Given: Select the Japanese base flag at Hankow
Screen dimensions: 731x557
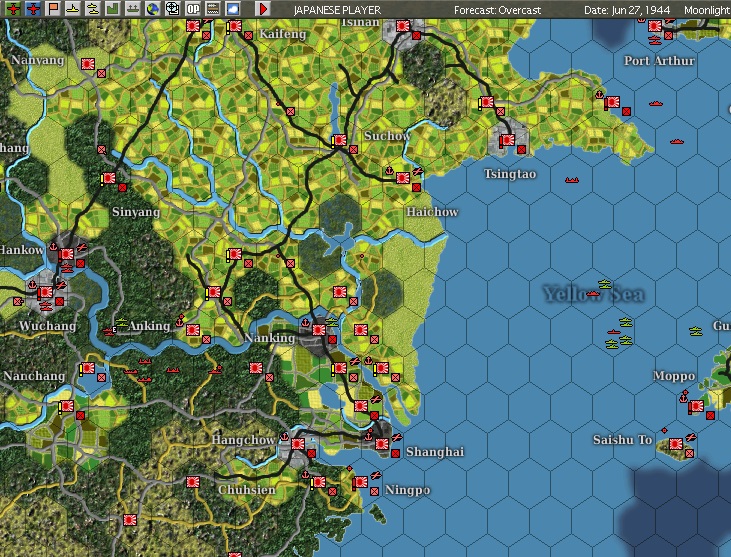Looking at the screenshot, I should pos(66,254).
